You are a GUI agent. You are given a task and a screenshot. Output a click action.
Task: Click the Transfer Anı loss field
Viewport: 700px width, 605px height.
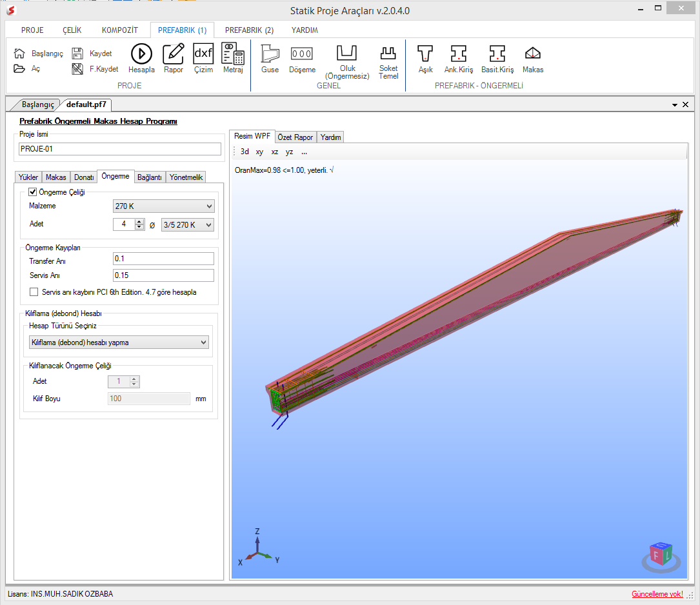click(x=163, y=259)
